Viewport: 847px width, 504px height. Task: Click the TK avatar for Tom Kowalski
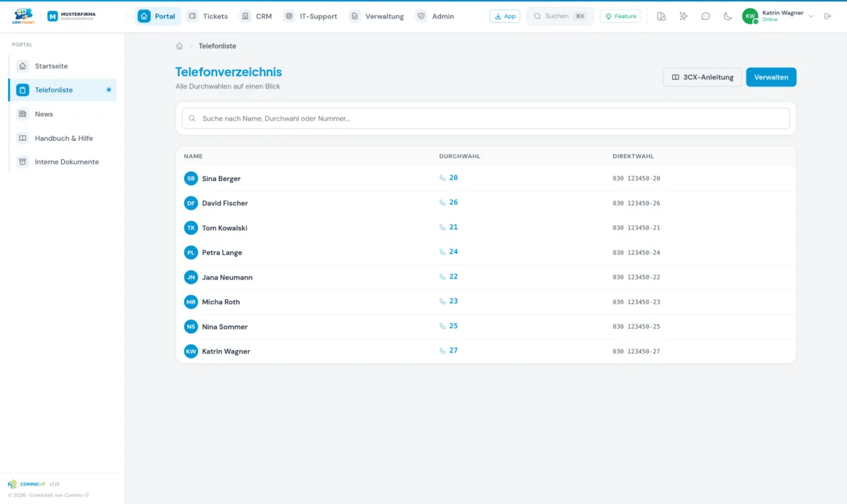(191, 228)
